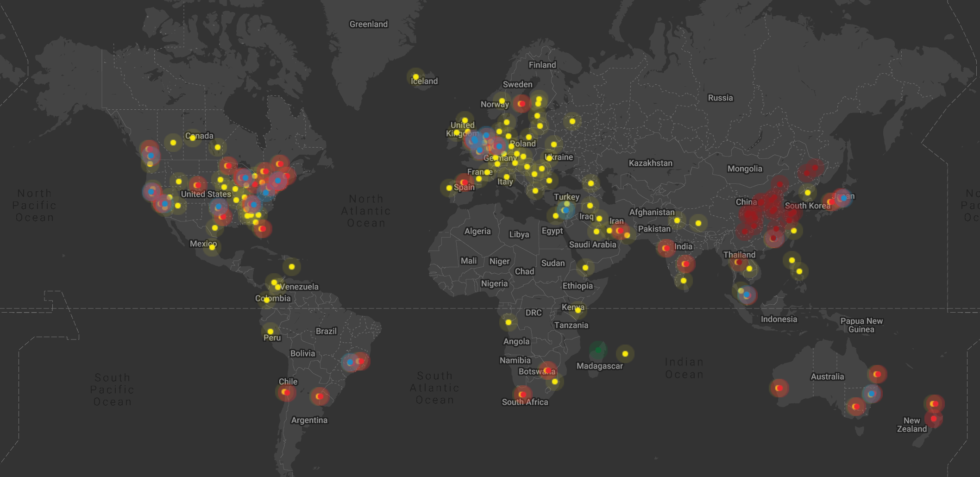Select the green marker near Madagascar
This screenshot has width=980, height=477.
(598, 350)
